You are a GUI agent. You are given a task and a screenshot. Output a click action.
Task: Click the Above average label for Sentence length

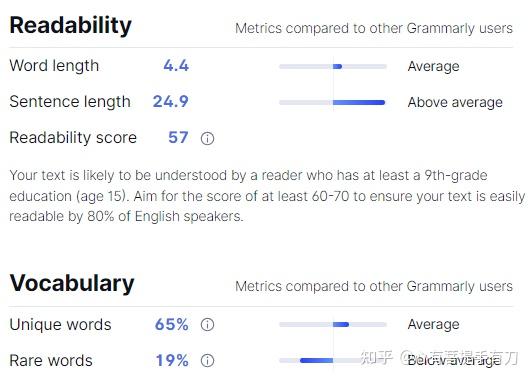(x=455, y=102)
